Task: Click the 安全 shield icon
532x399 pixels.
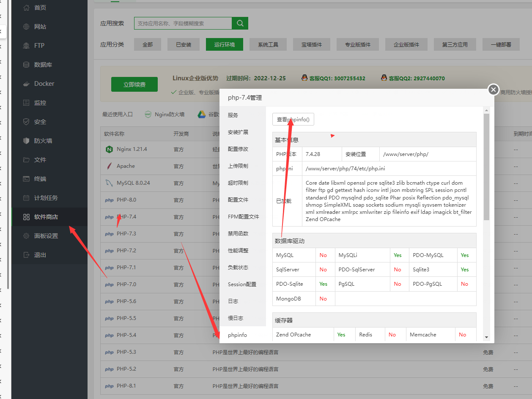Action: tap(26, 122)
